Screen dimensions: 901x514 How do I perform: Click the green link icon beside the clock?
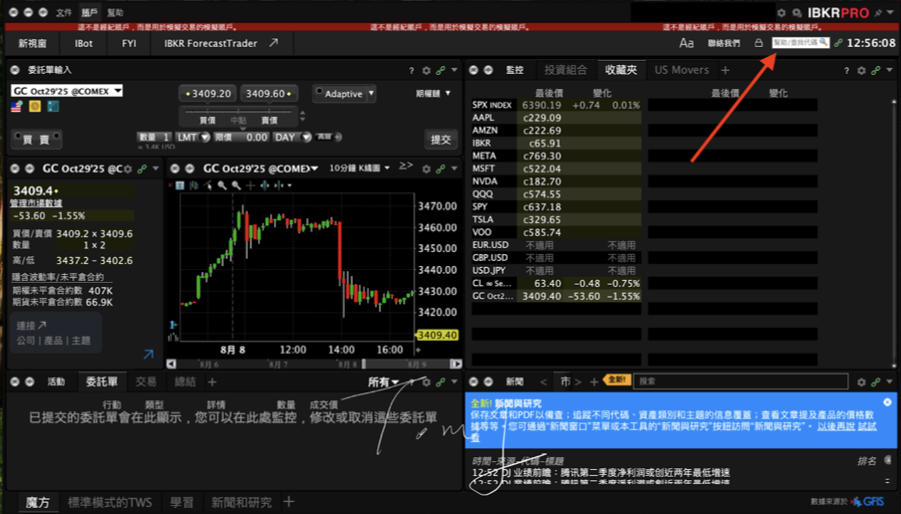pyautogui.click(x=838, y=43)
